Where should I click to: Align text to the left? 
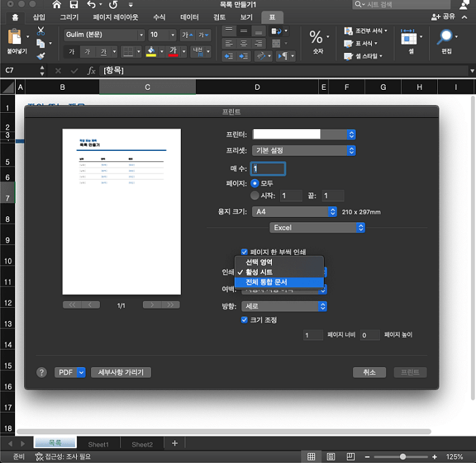pos(229,44)
